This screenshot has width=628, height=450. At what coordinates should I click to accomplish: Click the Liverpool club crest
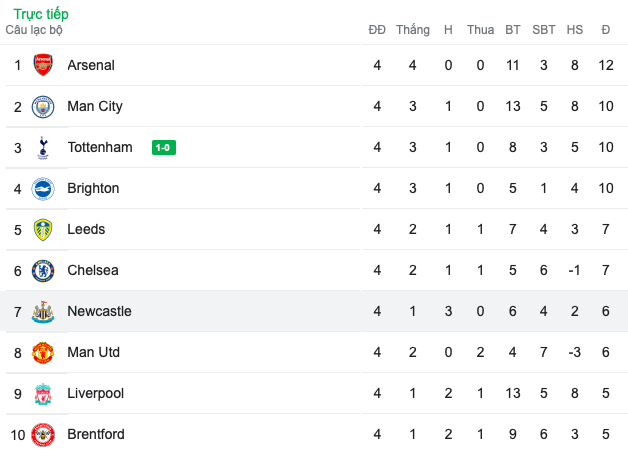pos(43,394)
